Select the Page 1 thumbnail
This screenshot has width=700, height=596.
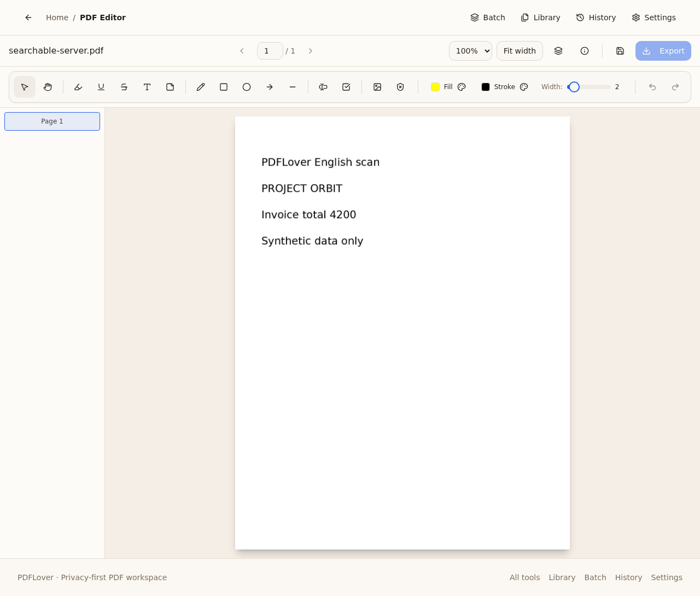coord(52,121)
